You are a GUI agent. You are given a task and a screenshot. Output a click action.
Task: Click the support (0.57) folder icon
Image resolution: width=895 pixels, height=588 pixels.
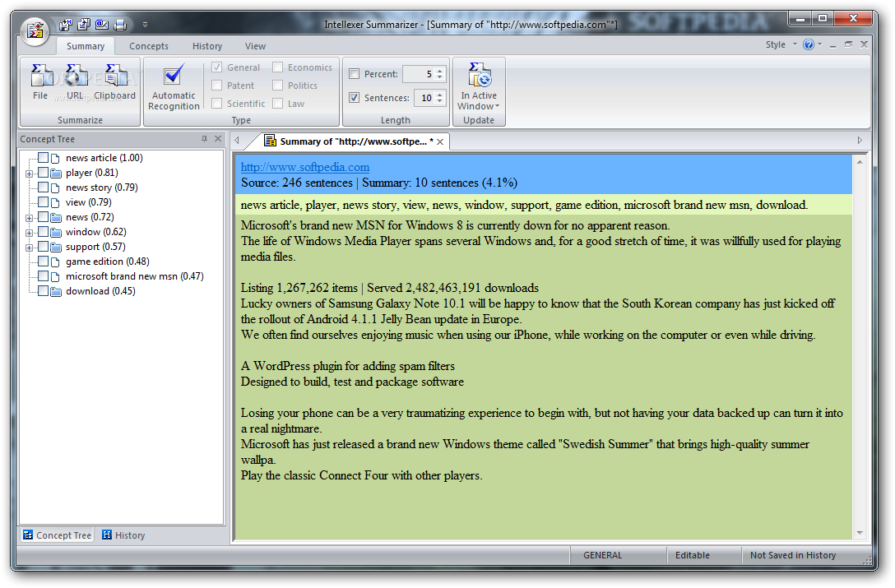click(x=56, y=248)
